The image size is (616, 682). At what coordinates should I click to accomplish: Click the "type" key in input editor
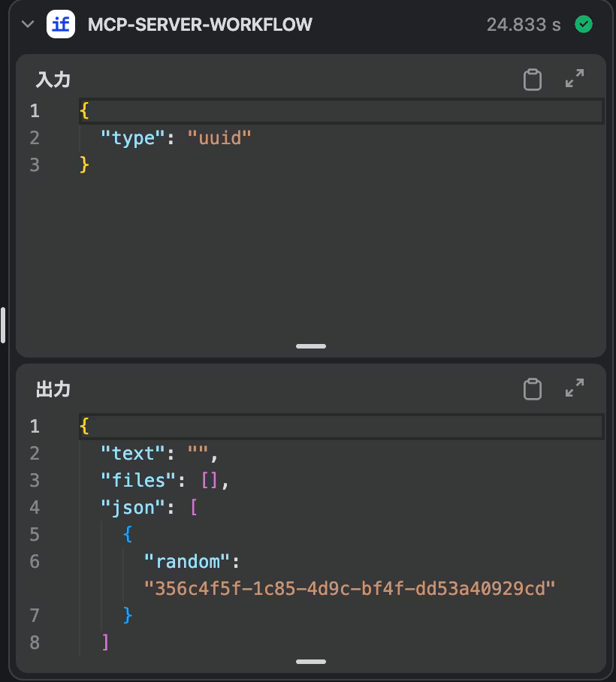click(133, 137)
